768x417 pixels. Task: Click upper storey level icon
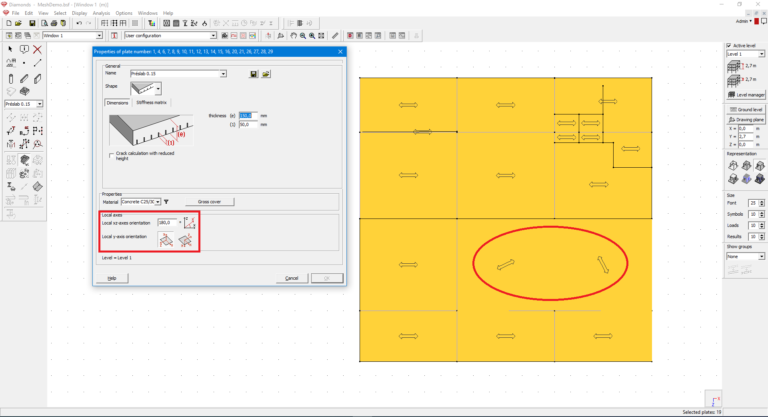[733, 66]
